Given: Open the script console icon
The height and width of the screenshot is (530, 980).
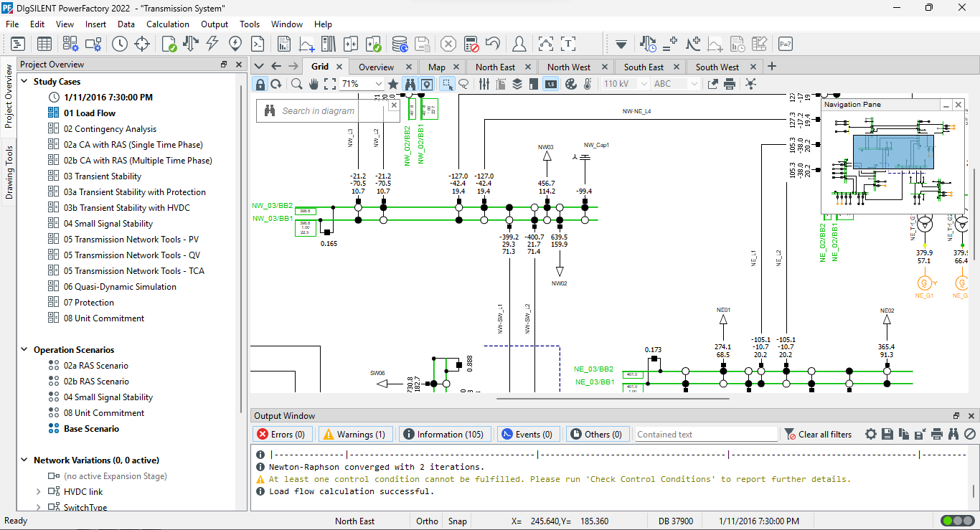Looking at the screenshot, I should 257,44.
